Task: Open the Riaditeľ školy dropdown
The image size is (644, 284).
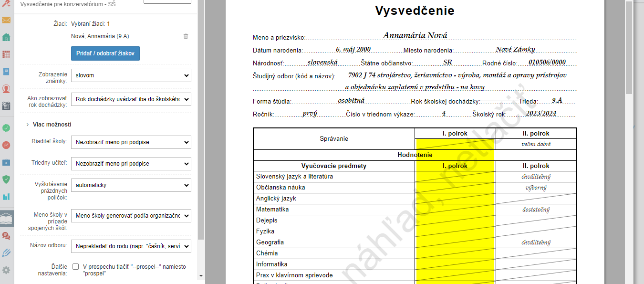Action: [x=131, y=142]
